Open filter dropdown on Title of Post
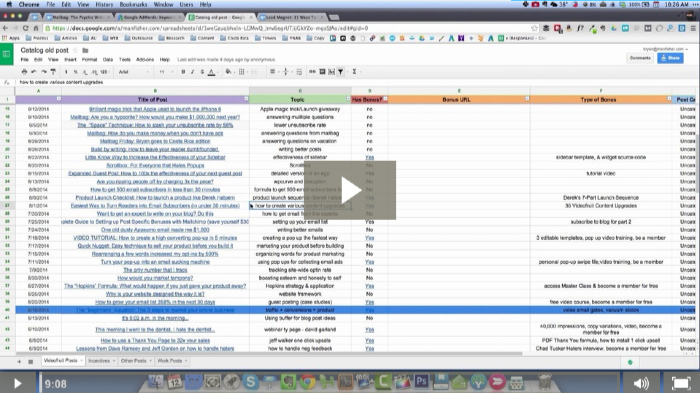 pos(246,99)
